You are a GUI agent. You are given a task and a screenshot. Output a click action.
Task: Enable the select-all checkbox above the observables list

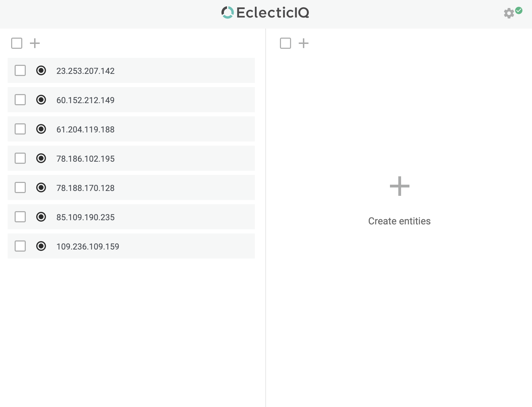click(16, 43)
